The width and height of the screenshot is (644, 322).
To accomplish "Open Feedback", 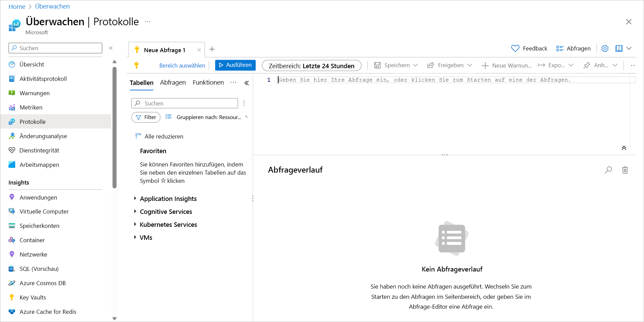I will coord(529,48).
